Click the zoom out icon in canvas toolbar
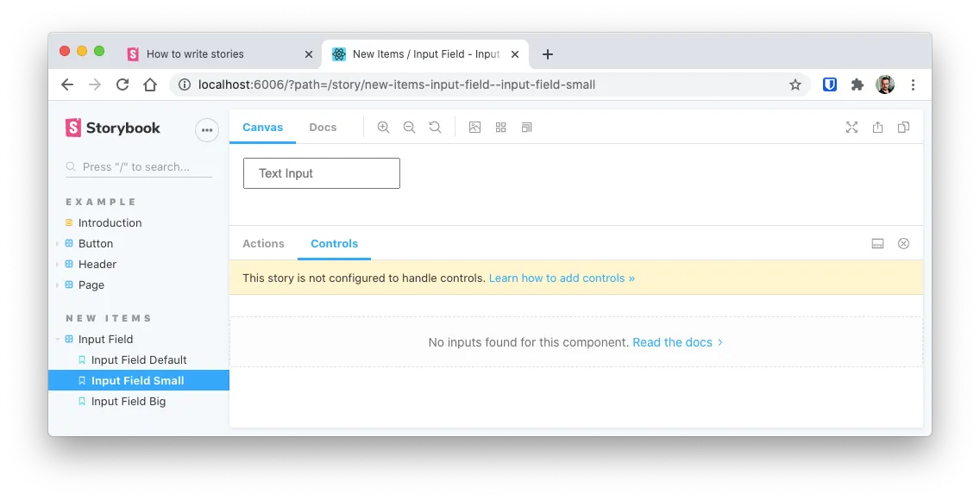Viewport: 980px width, 500px height. [410, 128]
